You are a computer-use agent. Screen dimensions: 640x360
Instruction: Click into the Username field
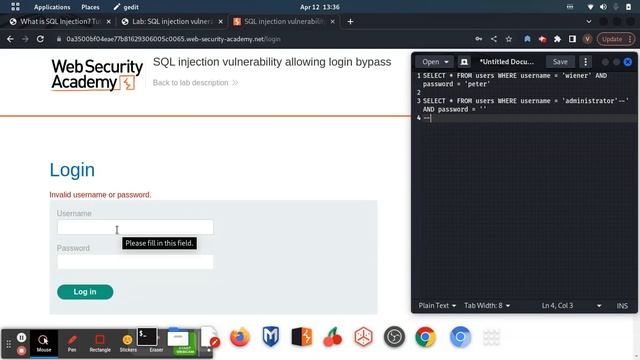(x=135, y=227)
